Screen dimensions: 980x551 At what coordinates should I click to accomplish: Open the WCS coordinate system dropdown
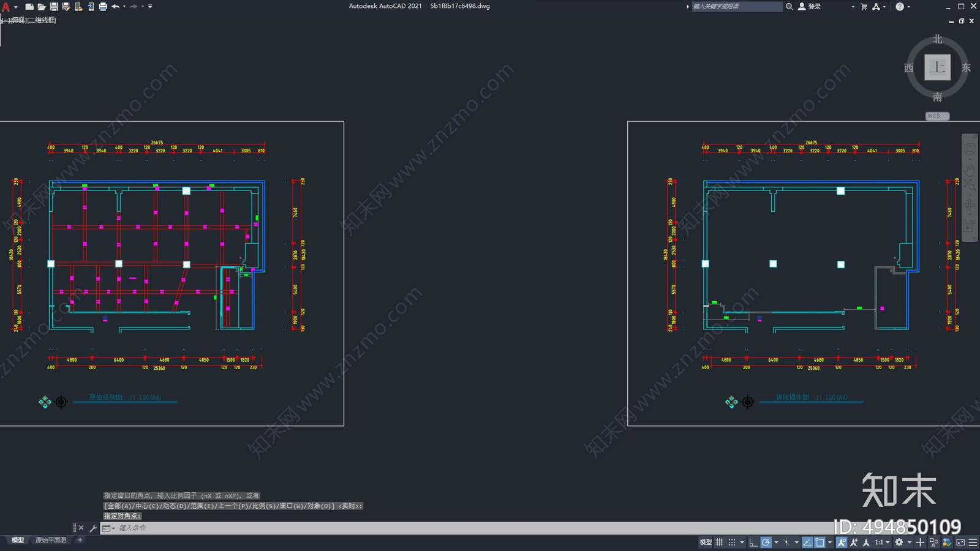point(937,116)
